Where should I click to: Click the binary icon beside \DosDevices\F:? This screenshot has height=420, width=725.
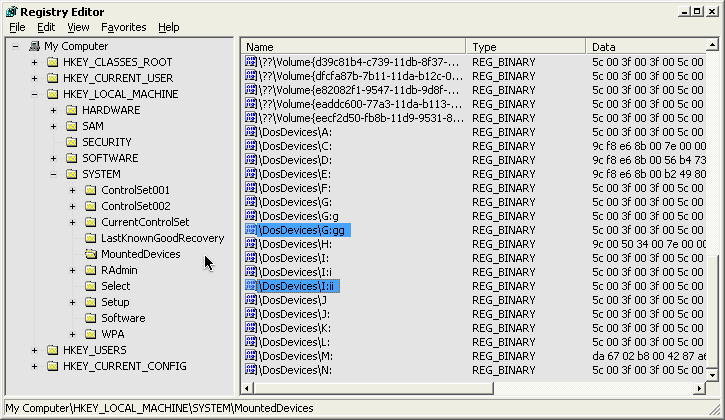(251, 188)
